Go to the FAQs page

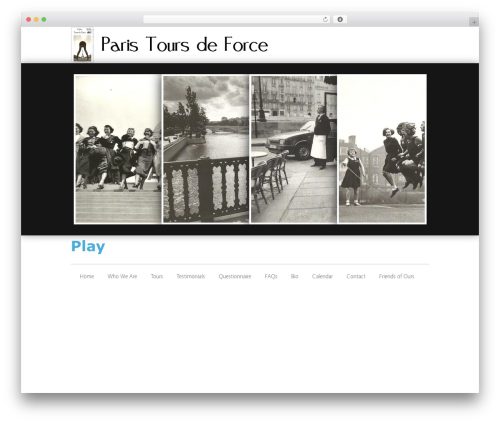click(x=271, y=276)
